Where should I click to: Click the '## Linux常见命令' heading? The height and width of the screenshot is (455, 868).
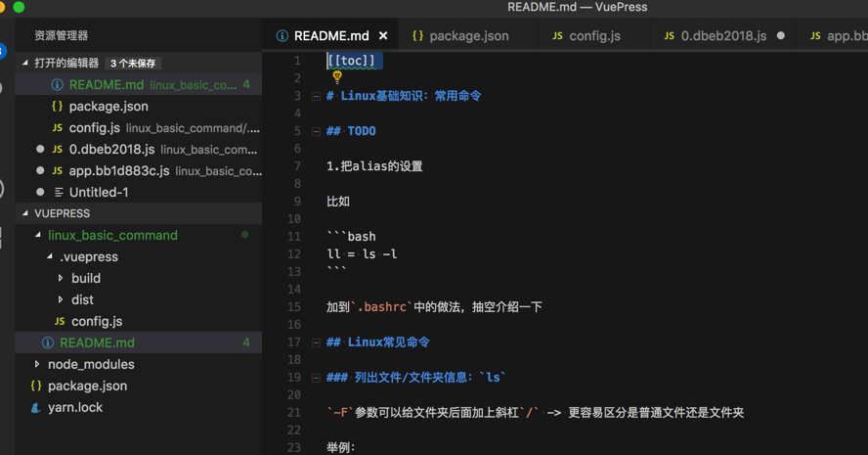378,342
